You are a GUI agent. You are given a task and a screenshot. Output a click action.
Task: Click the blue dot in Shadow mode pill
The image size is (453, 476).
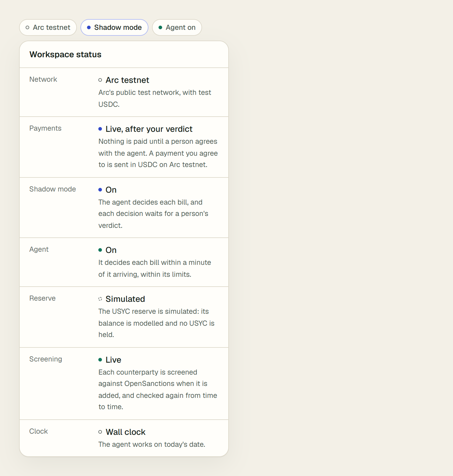(89, 27)
